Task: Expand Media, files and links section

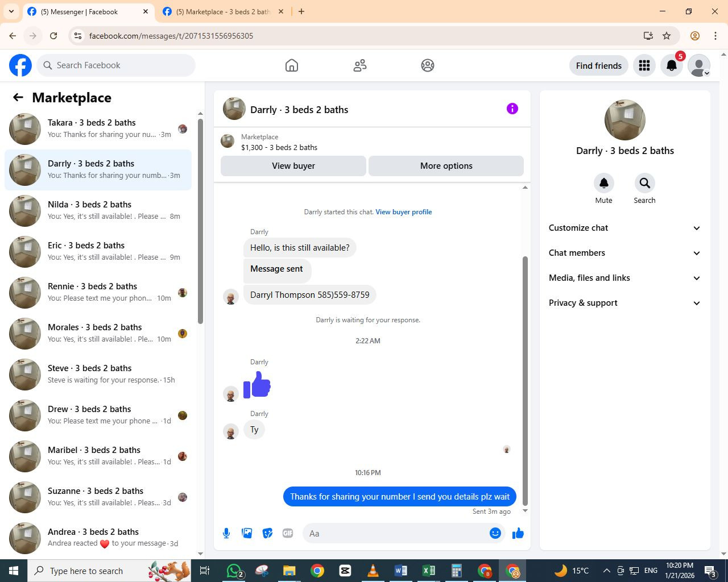Action: click(x=624, y=278)
